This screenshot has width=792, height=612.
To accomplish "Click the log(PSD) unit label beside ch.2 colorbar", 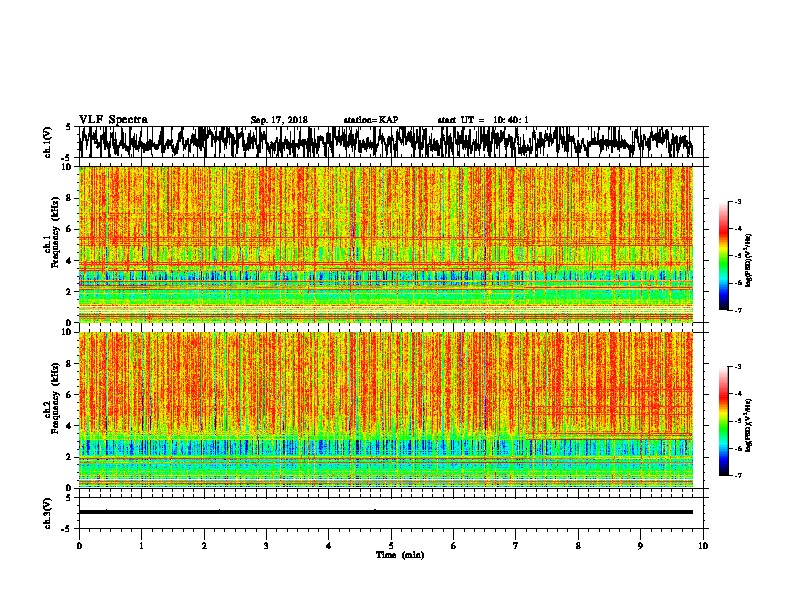I will click(x=749, y=424).
